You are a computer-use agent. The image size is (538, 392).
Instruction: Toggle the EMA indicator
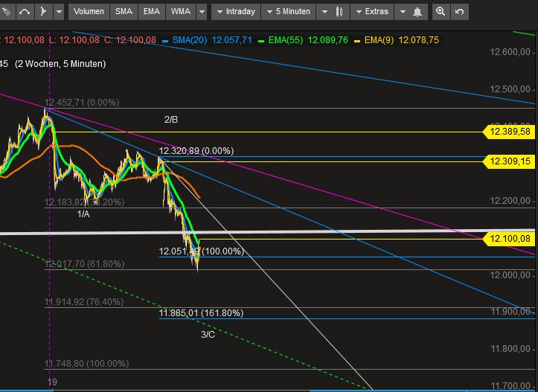click(x=152, y=12)
